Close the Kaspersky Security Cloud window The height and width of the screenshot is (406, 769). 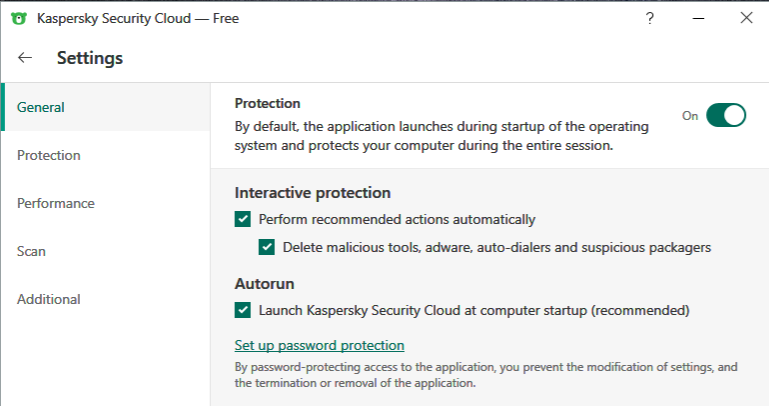745,18
